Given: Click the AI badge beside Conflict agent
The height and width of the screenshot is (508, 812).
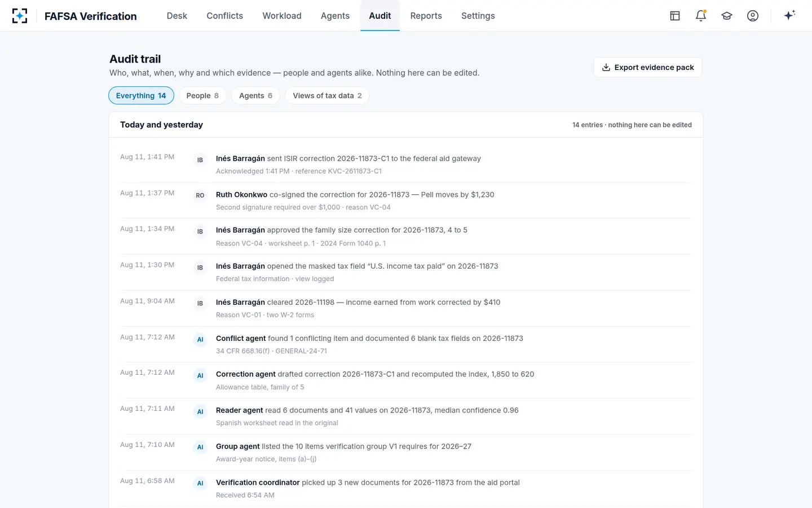Looking at the screenshot, I should click(200, 339).
